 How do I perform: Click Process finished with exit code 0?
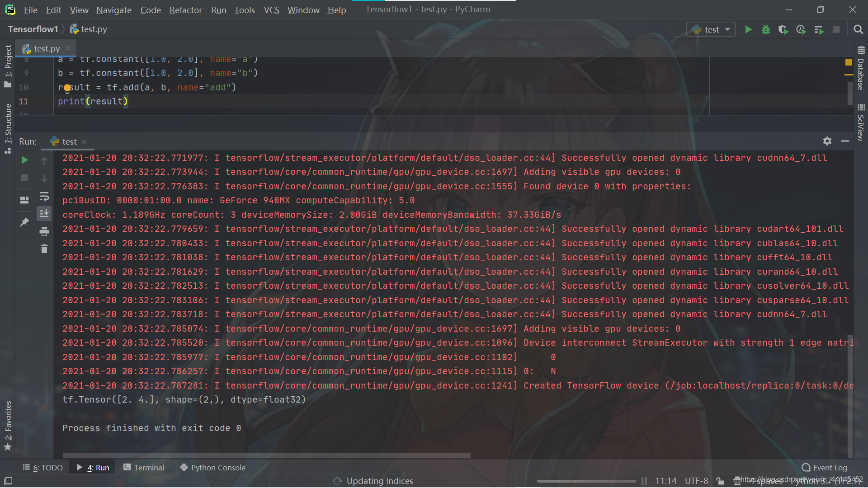[151, 428]
